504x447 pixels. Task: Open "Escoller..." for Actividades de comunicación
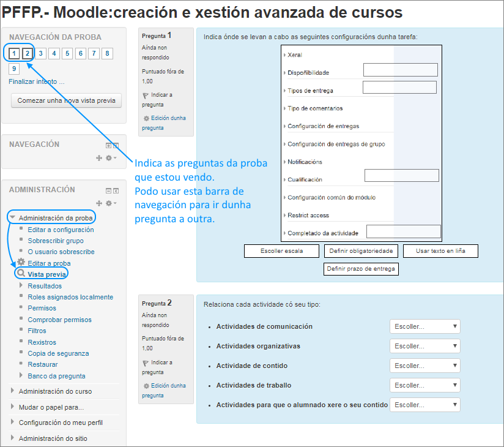424,326
